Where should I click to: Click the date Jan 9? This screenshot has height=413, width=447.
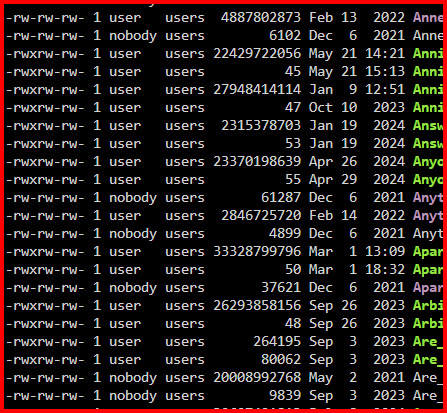click(333, 89)
